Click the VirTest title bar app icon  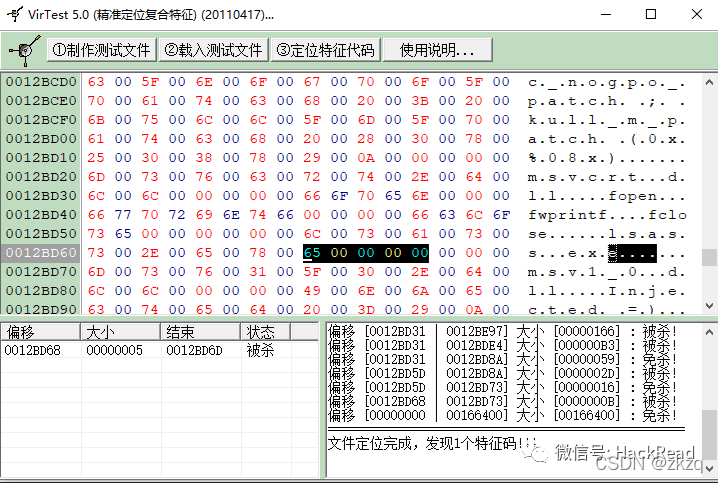[x=14, y=14]
